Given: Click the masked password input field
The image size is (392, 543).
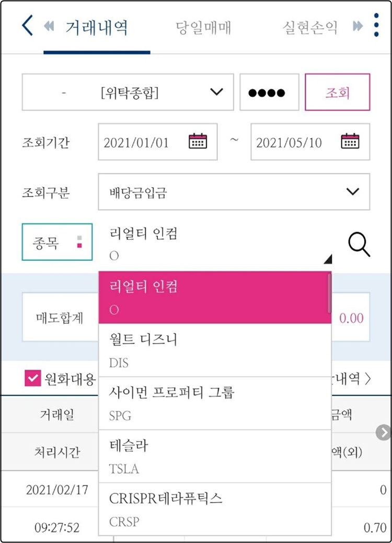Looking at the screenshot, I should click(269, 93).
